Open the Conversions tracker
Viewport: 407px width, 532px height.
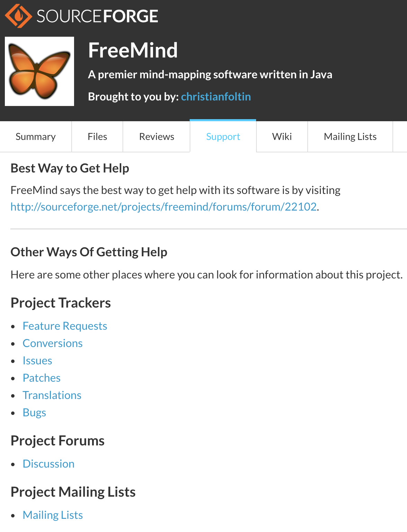(x=53, y=343)
